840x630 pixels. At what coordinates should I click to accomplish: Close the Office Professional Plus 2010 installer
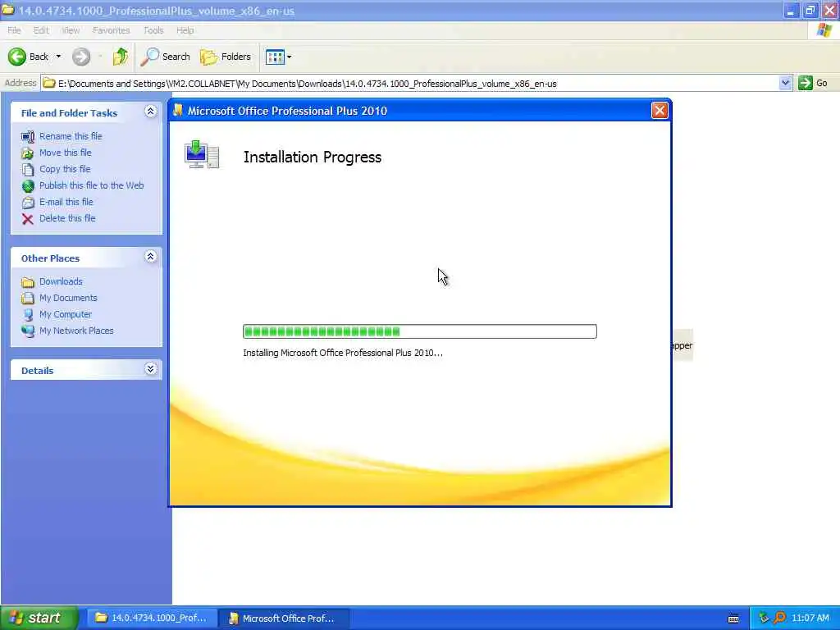pyautogui.click(x=660, y=111)
